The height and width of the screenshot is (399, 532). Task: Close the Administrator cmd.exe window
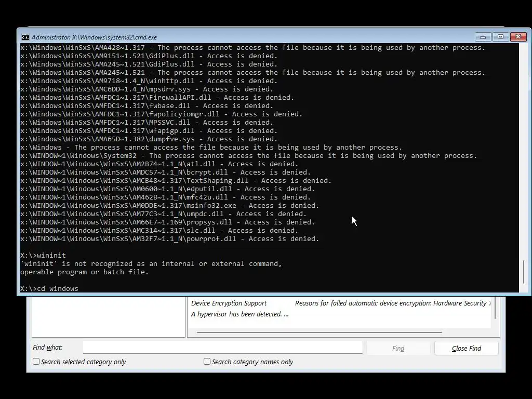(518, 37)
